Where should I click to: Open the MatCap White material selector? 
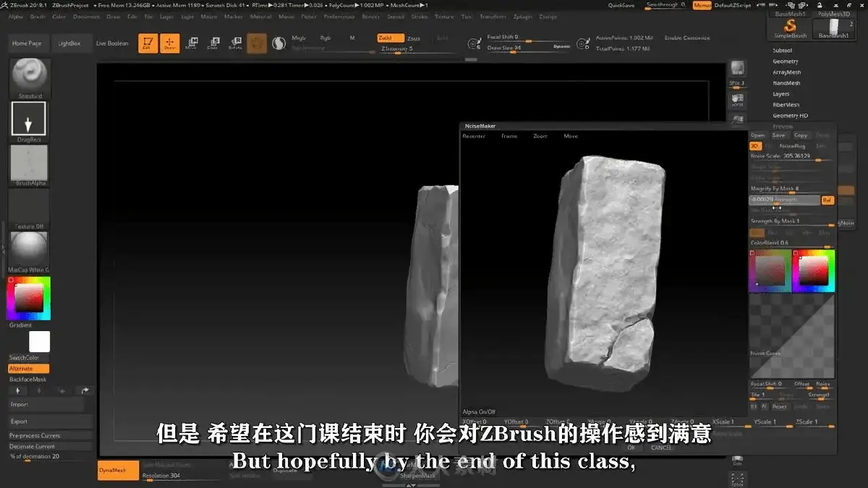coord(29,252)
